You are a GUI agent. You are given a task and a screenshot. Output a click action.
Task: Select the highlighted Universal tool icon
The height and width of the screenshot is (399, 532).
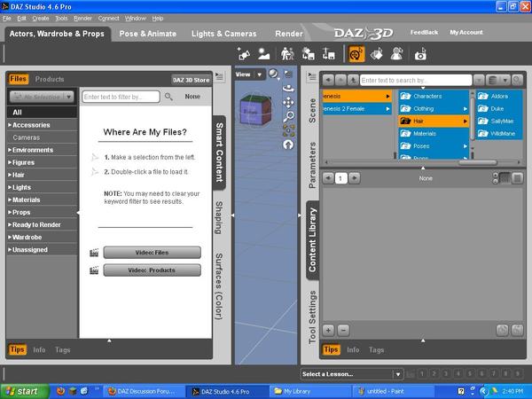pos(356,53)
